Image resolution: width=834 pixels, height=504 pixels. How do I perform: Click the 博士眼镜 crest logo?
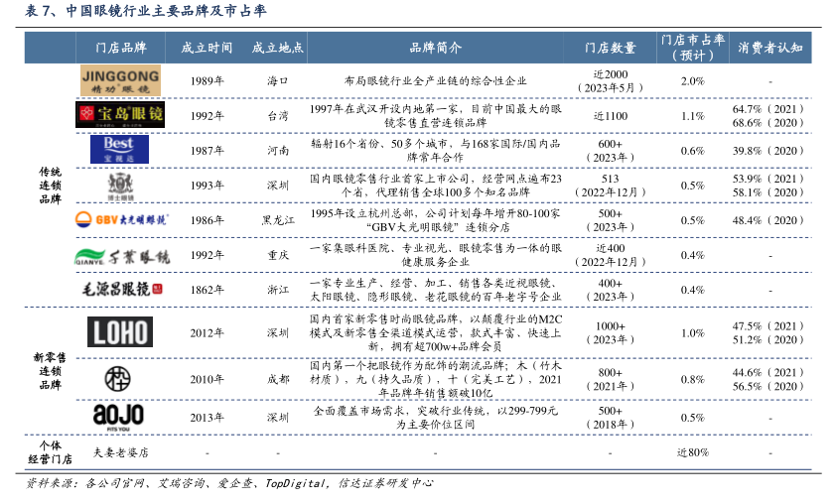coord(120,185)
